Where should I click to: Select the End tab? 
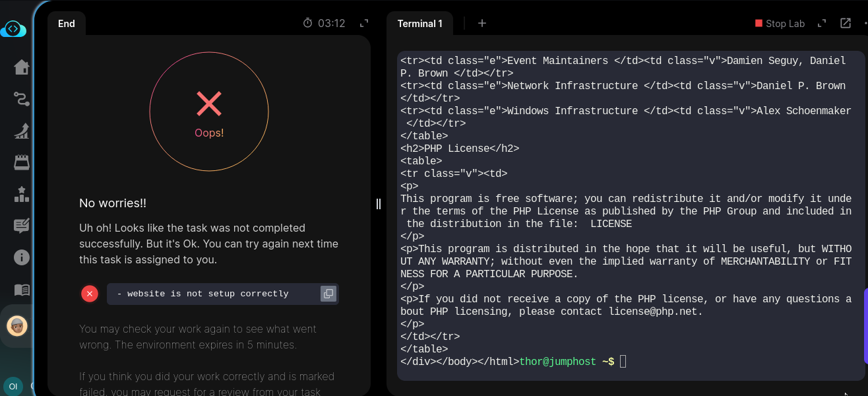tap(67, 24)
